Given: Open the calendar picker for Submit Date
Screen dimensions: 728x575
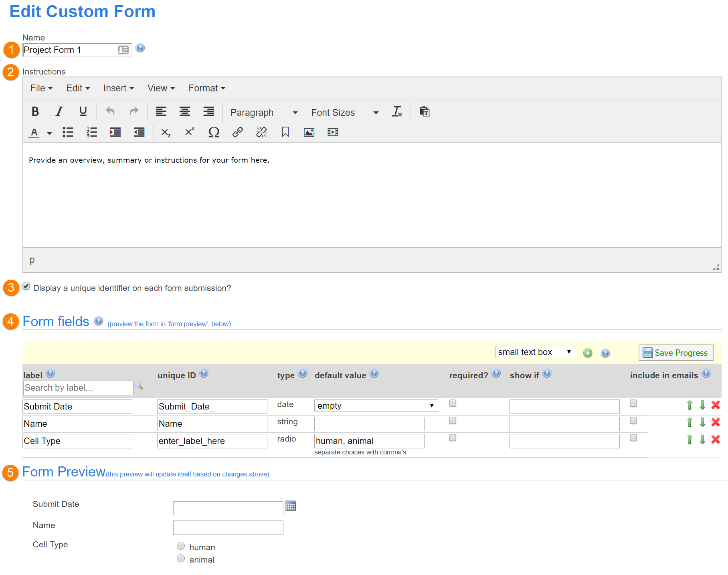Looking at the screenshot, I should tap(291, 506).
